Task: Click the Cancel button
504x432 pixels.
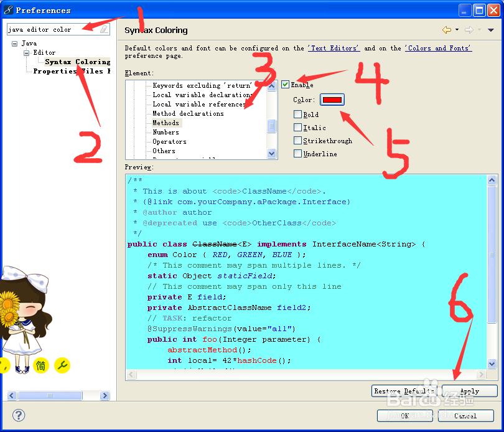Action: point(466,416)
